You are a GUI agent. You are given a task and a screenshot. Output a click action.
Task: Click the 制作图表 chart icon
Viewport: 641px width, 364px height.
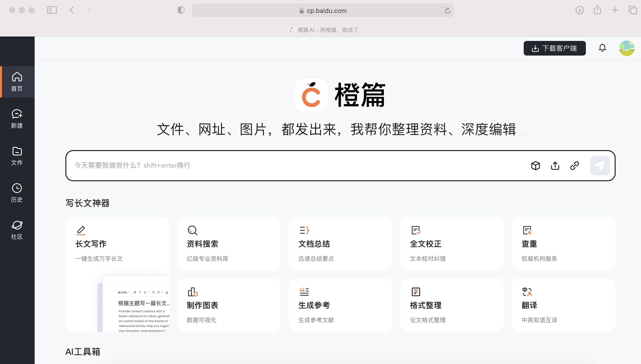(x=193, y=291)
